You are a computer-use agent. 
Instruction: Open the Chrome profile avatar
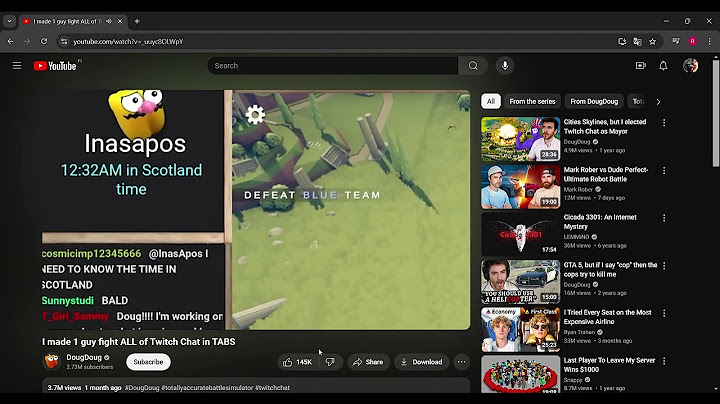(x=692, y=41)
